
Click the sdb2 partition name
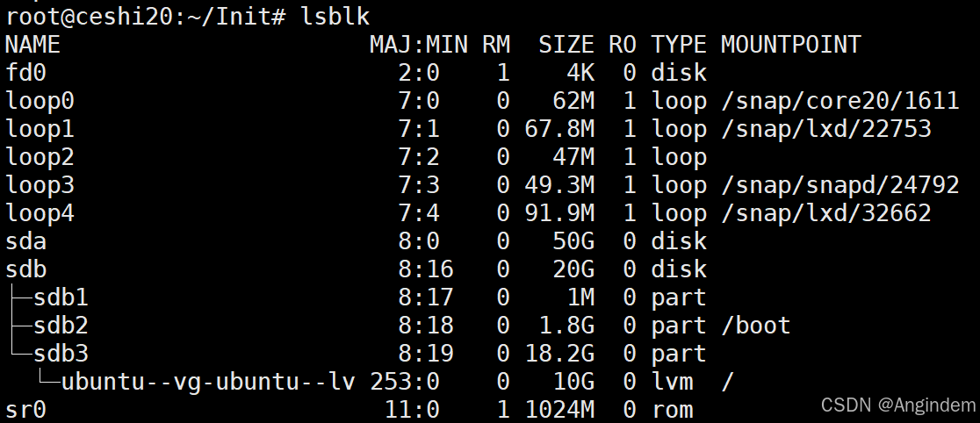point(61,326)
